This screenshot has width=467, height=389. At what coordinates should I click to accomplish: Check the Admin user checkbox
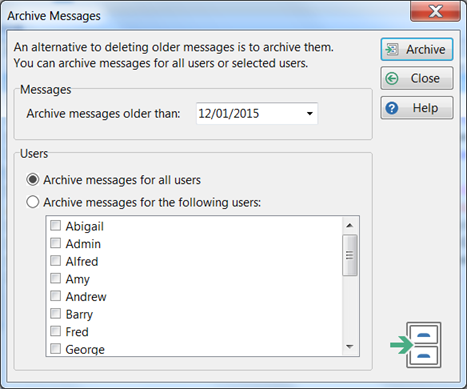coord(55,243)
